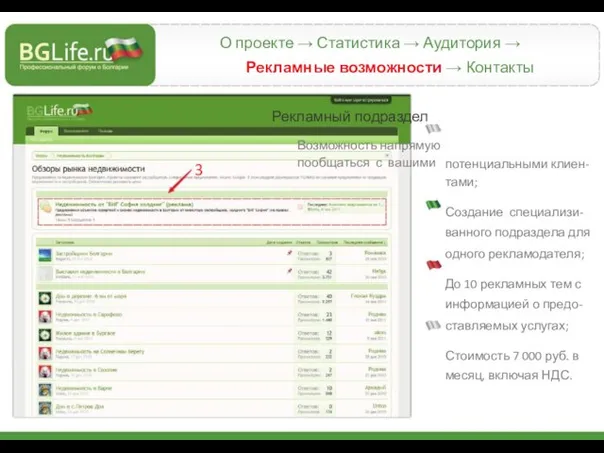Sort threads by the Просмотров column header
The image size is (604, 453).
(x=327, y=242)
